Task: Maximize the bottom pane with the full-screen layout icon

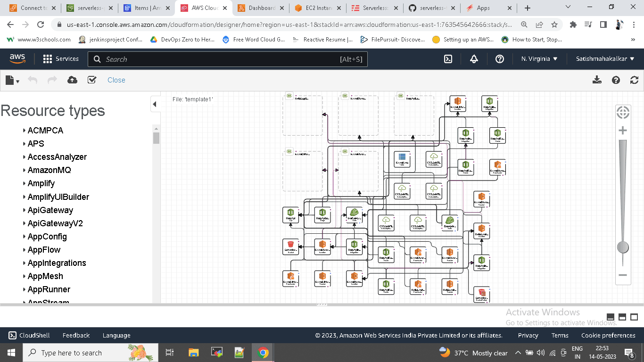Action: 634,317
